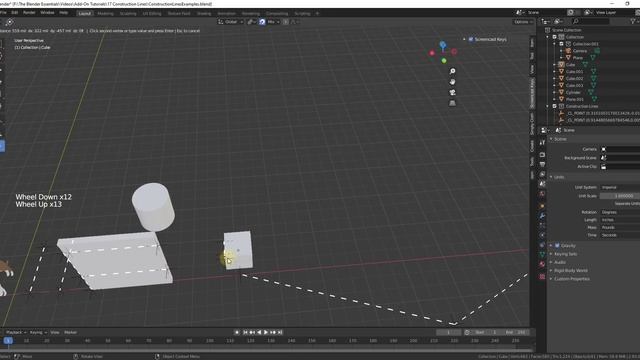Play the animation in timeline
The height and width of the screenshot is (360, 640).
pyautogui.click(x=266, y=332)
